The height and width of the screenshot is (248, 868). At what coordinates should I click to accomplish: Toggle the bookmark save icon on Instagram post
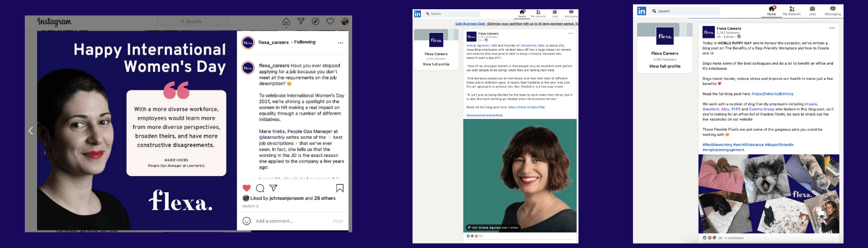pyautogui.click(x=340, y=188)
